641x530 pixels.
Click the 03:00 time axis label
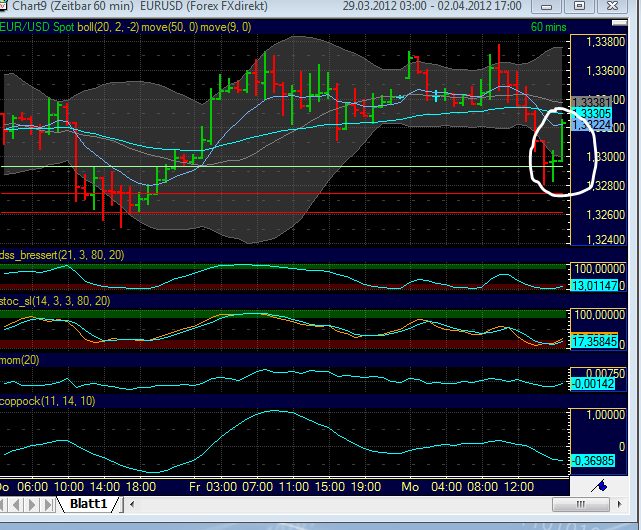pyautogui.click(x=222, y=487)
